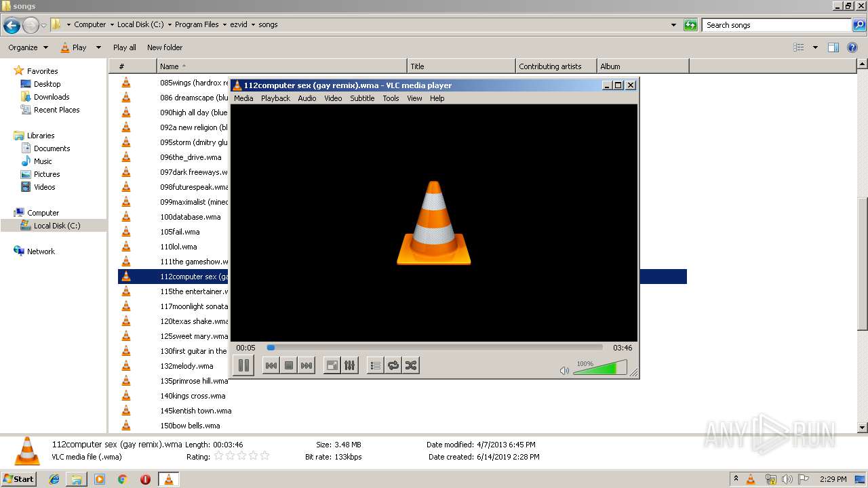Toggle the VLC playlist view

(x=375, y=365)
